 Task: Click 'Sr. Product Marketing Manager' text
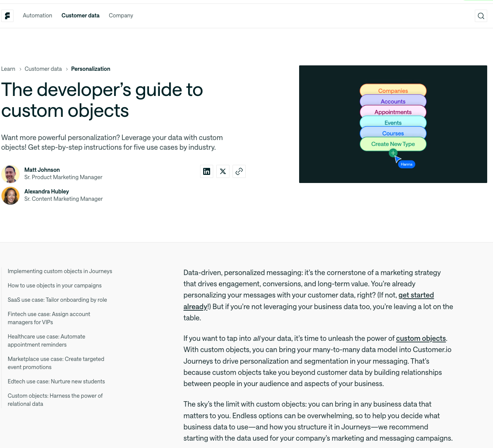coord(63,177)
